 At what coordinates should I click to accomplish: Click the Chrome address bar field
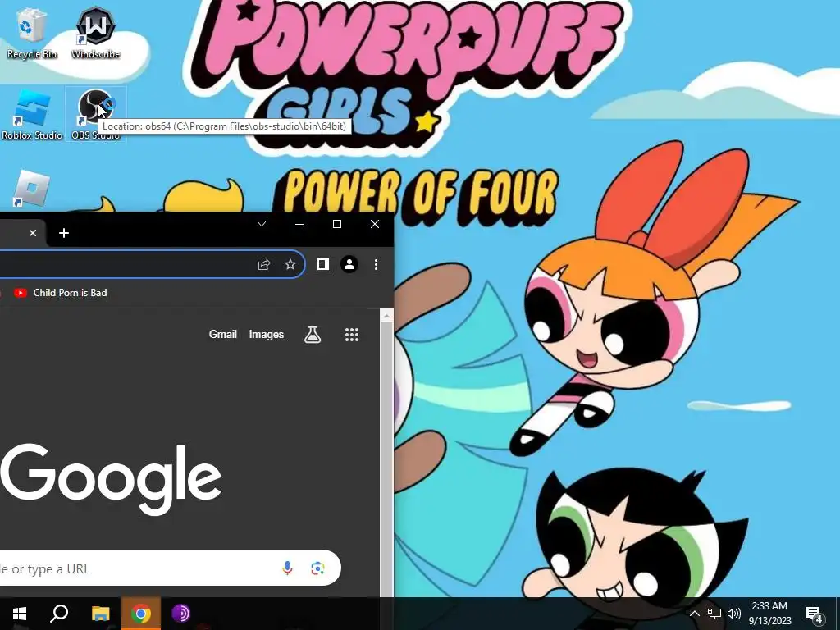152,264
